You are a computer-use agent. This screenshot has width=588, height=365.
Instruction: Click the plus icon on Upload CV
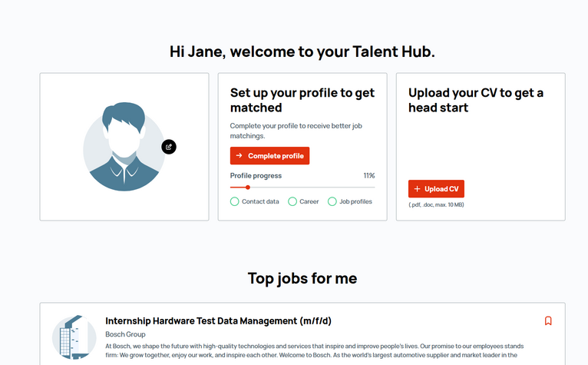pyautogui.click(x=417, y=189)
